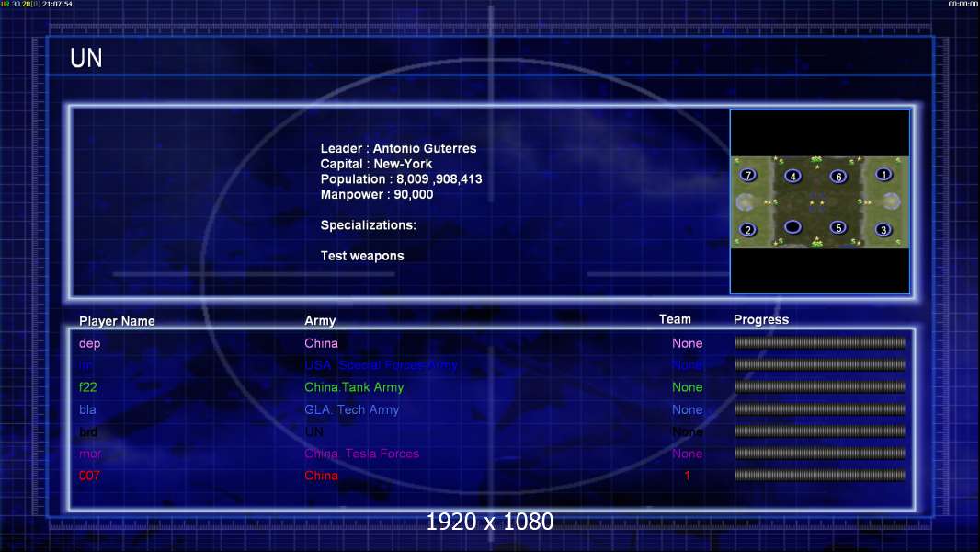Click the Population line

(x=401, y=178)
